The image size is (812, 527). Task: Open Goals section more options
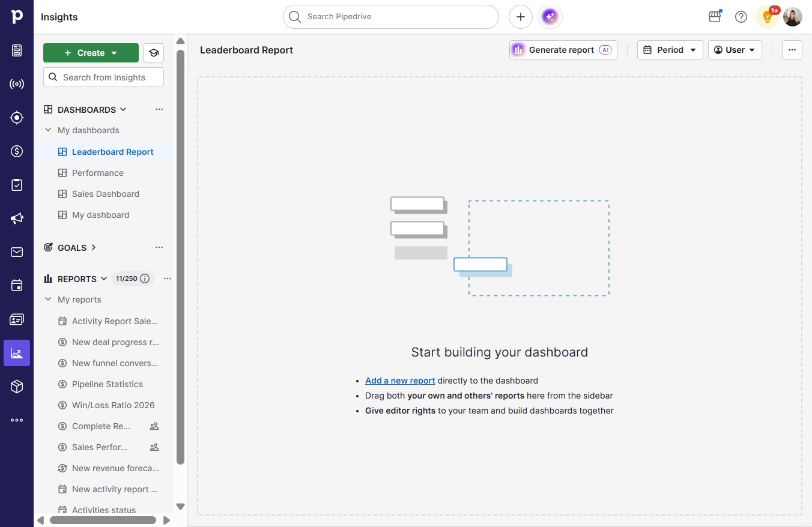coord(159,247)
